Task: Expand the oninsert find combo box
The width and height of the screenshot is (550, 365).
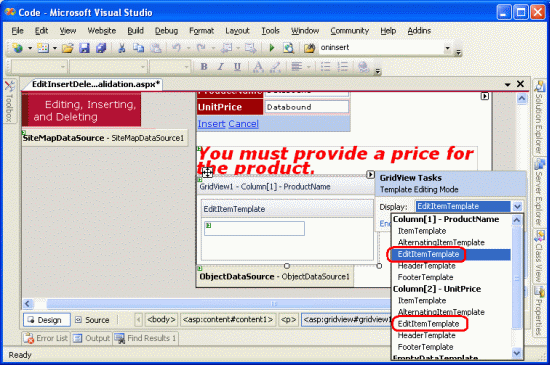Action: click(x=447, y=48)
